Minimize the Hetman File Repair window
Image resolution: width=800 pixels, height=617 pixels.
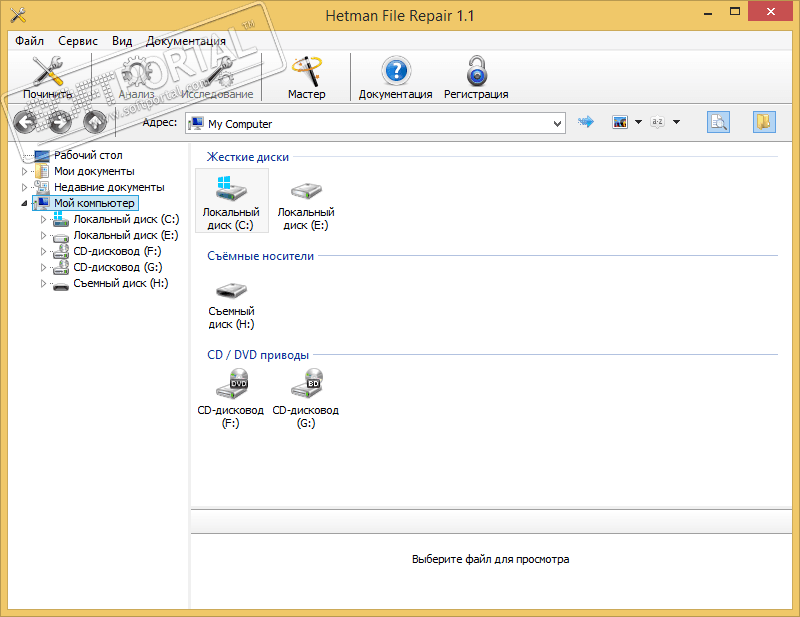pos(708,12)
